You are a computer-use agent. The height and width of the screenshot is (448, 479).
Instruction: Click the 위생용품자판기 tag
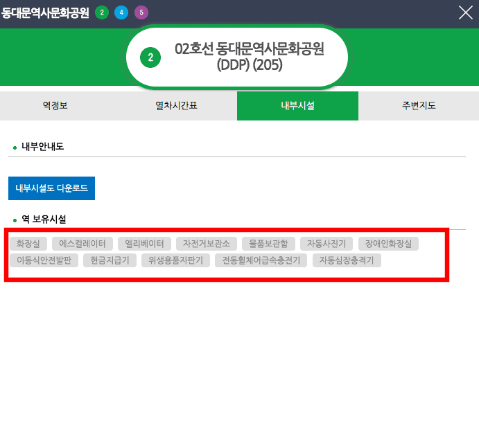pyautogui.click(x=175, y=260)
